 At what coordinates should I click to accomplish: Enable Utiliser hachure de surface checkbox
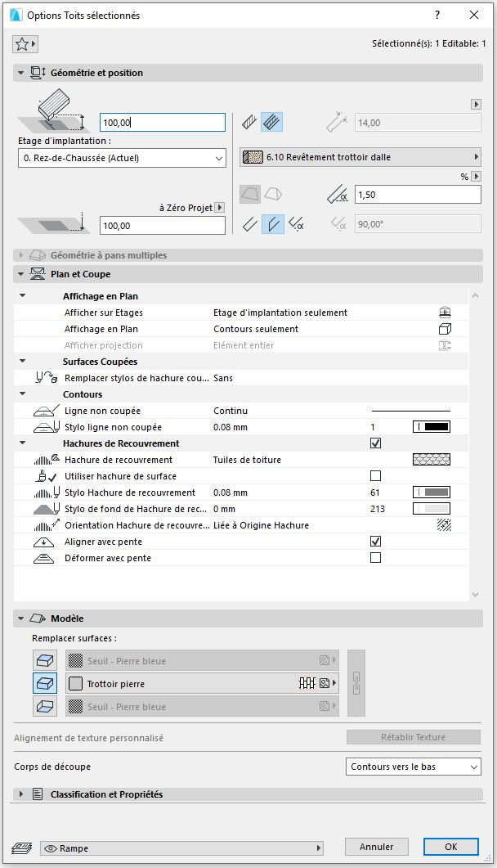[x=375, y=476]
